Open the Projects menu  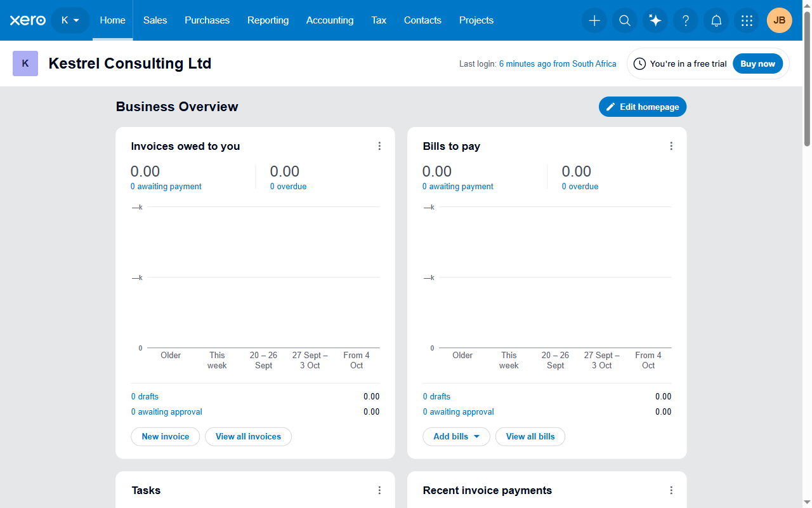tap(476, 20)
